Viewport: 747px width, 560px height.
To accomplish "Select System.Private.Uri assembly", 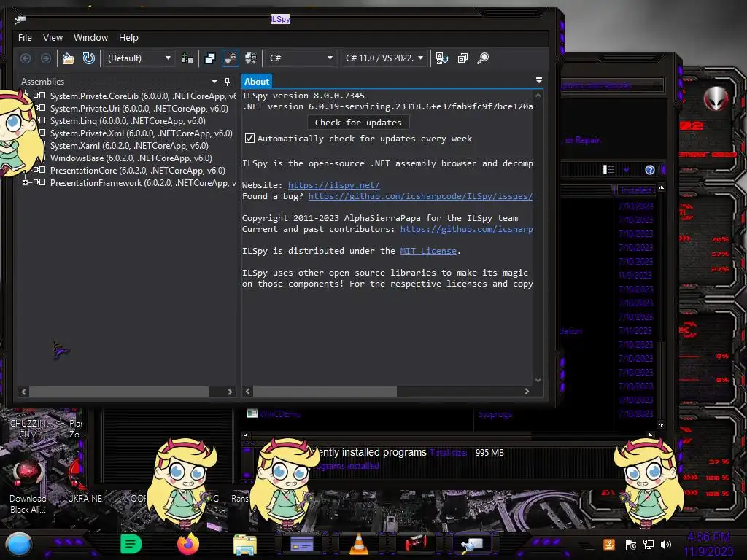I will click(139, 109).
